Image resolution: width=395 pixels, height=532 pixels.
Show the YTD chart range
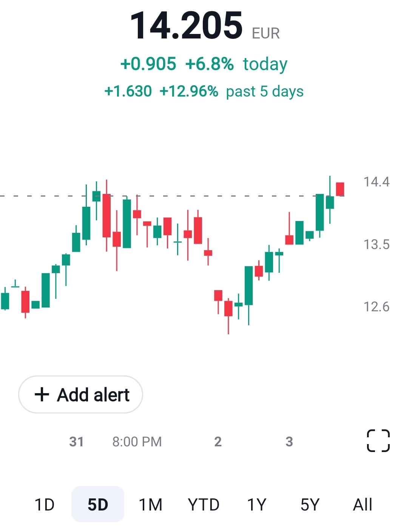pos(204,504)
